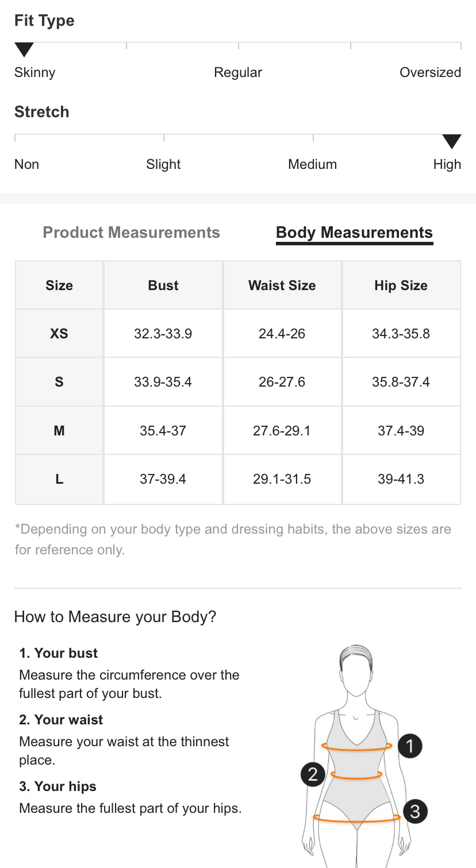Viewport: 476px width, 868px height.
Task: Click the Stretch High triangle marker
Action: [452, 142]
